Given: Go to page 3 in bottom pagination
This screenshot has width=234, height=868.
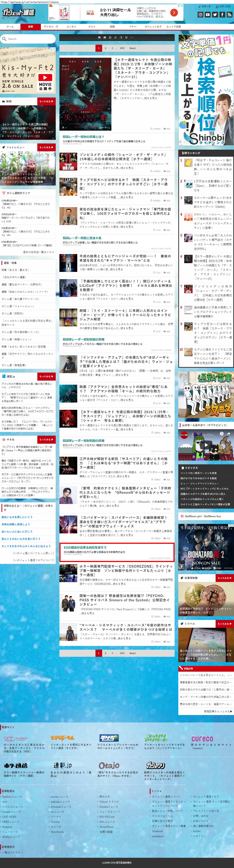Looking at the screenshot, I should click(112, 653).
